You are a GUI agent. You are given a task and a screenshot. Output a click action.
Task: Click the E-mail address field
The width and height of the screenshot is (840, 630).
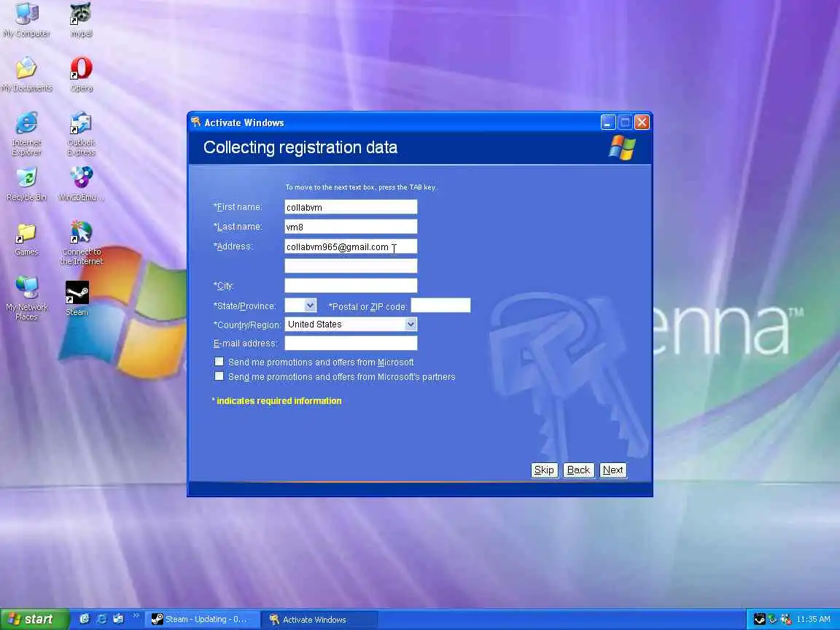(351, 343)
